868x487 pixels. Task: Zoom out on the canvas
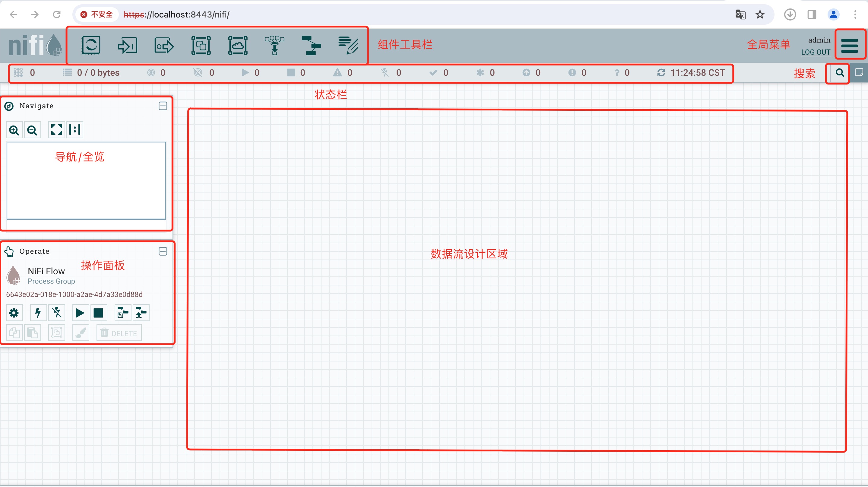point(32,130)
